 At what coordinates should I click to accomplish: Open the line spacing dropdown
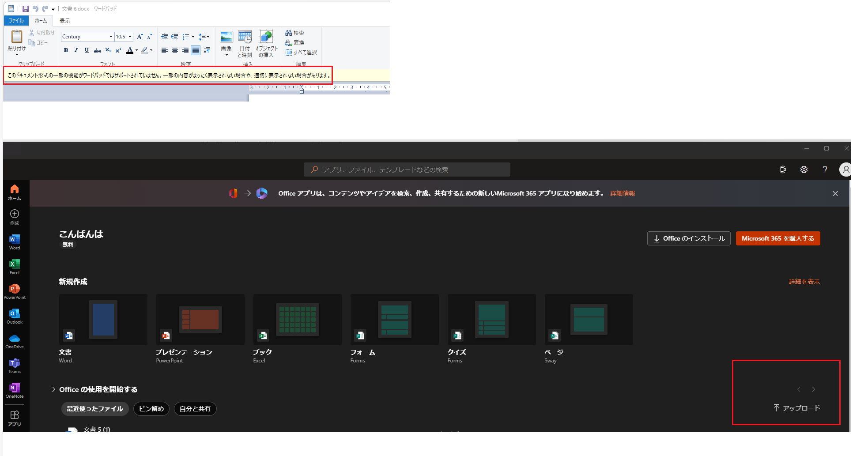[x=204, y=37]
